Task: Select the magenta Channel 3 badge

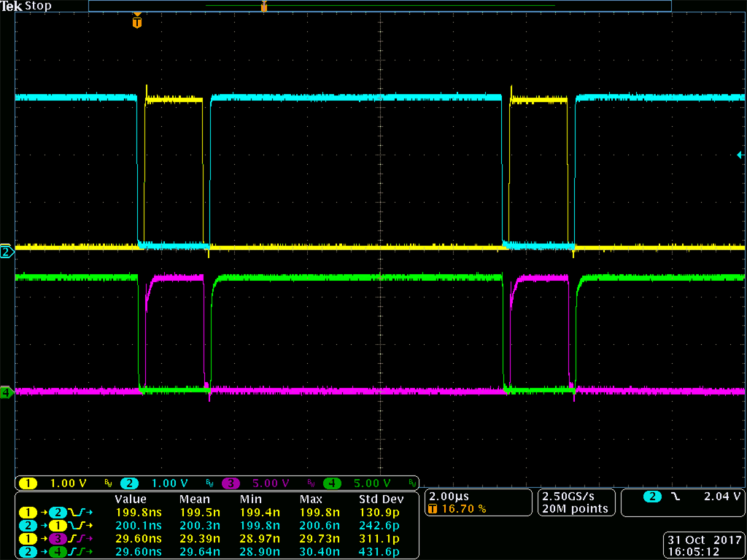Action: [x=232, y=483]
